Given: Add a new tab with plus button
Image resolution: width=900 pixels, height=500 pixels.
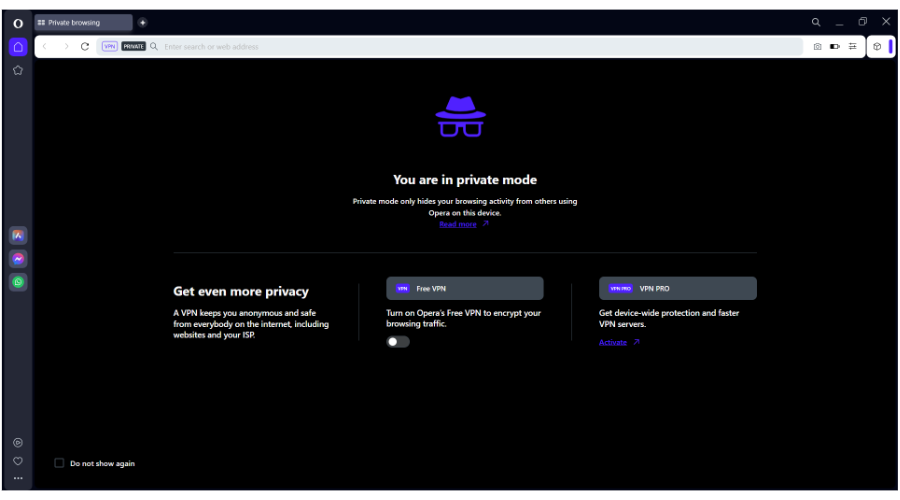Looking at the screenshot, I should point(142,22).
